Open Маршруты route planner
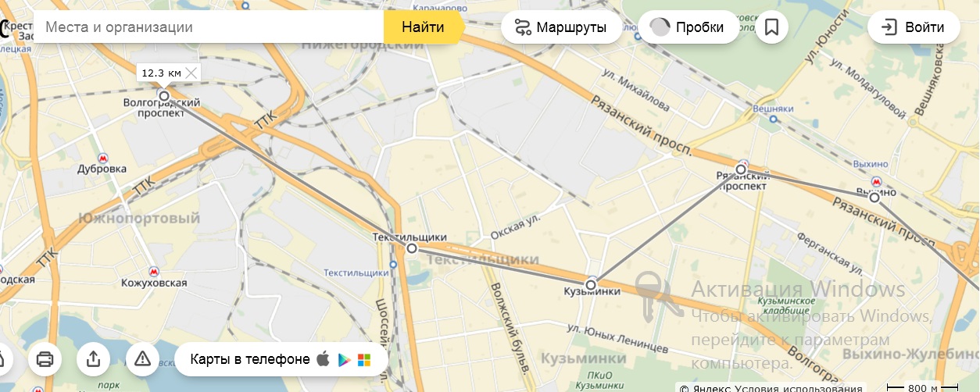 [x=561, y=27]
